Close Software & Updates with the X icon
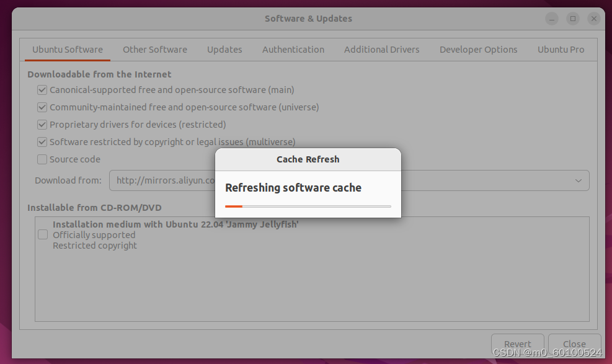612x364 pixels. click(594, 19)
